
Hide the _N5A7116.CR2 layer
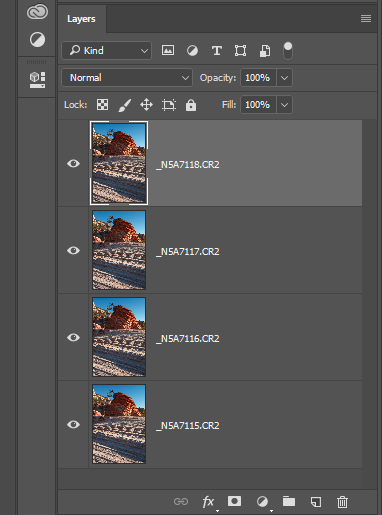click(x=73, y=337)
